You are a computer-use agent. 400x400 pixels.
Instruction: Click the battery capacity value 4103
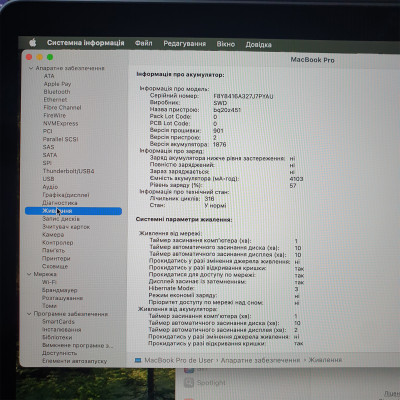point(296,179)
